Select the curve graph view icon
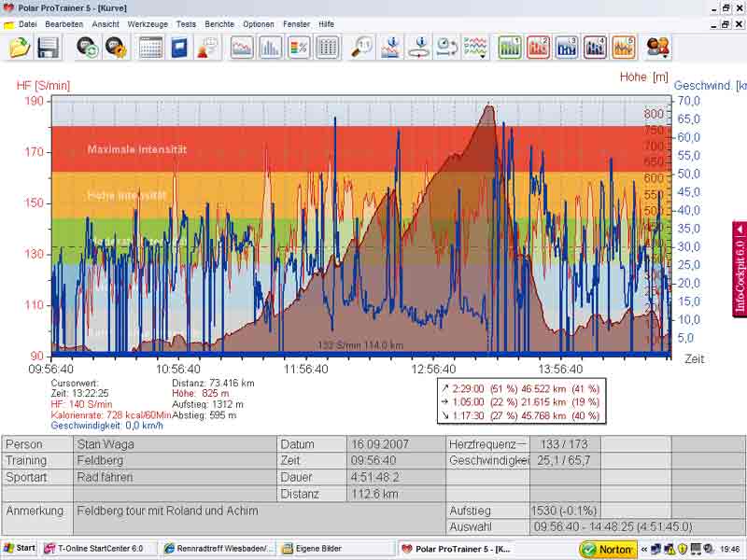 point(242,47)
